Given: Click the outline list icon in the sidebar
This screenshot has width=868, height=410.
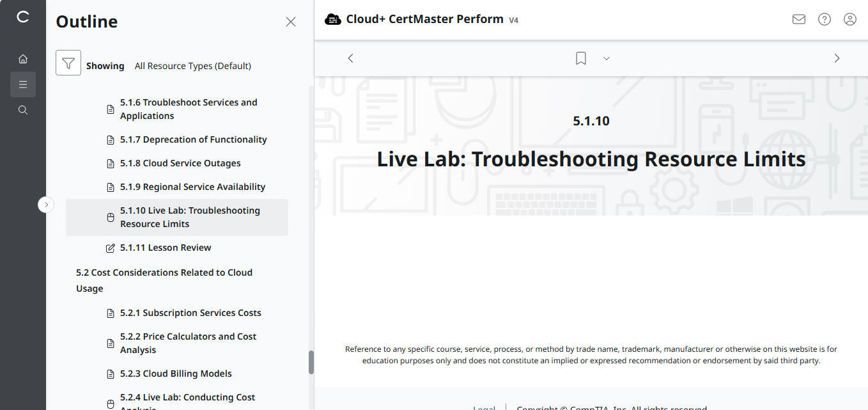Looking at the screenshot, I should pos(23,84).
